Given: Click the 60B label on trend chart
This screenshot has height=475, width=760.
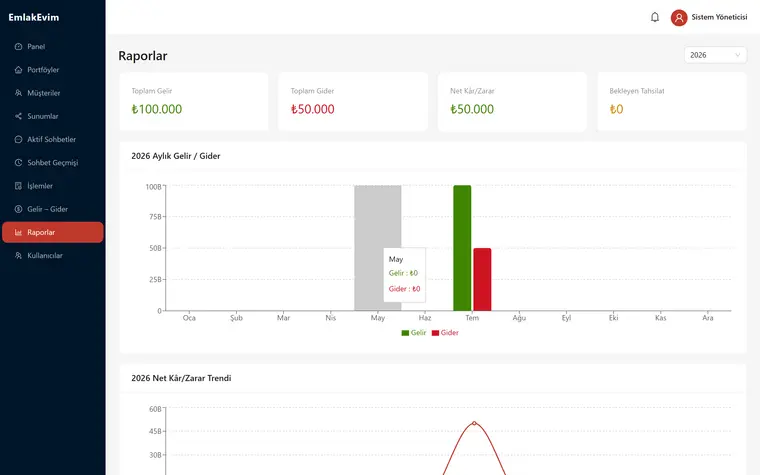Looking at the screenshot, I should click(156, 409).
